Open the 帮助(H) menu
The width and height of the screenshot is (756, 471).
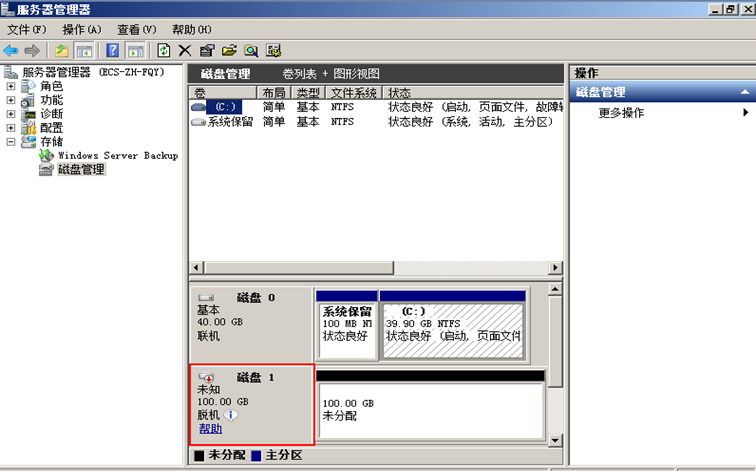tap(192, 30)
